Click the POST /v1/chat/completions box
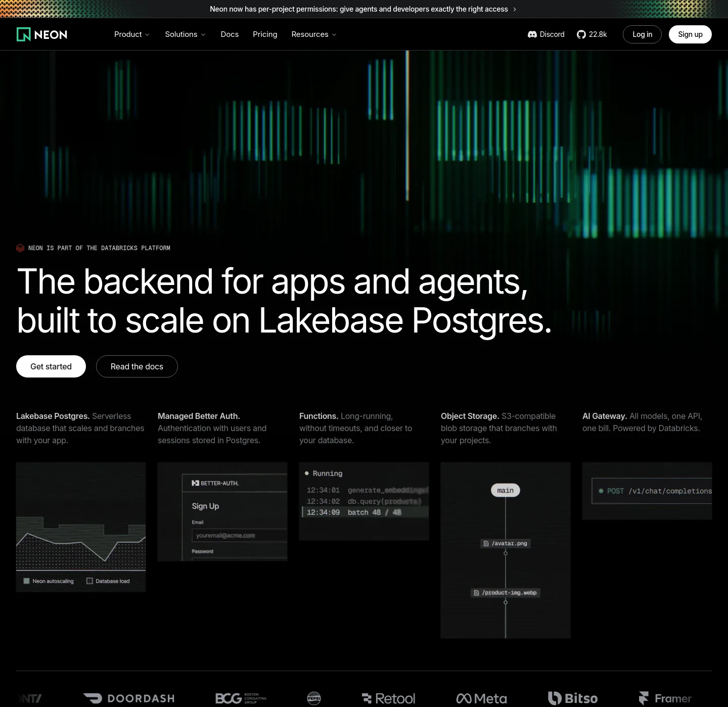The height and width of the screenshot is (707, 728). tap(652, 491)
